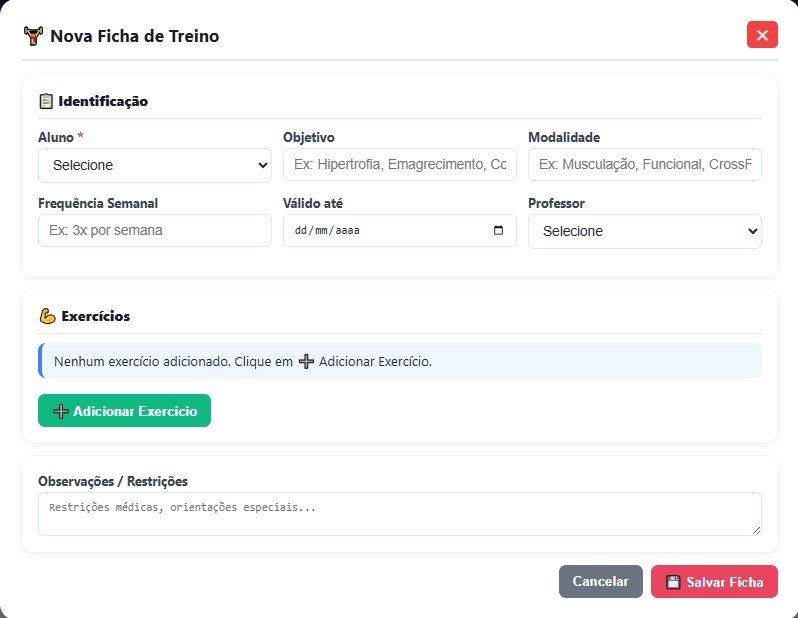Click the Modalidade field label
The width and height of the screenshot is (798, 618).
click(564, 137)
